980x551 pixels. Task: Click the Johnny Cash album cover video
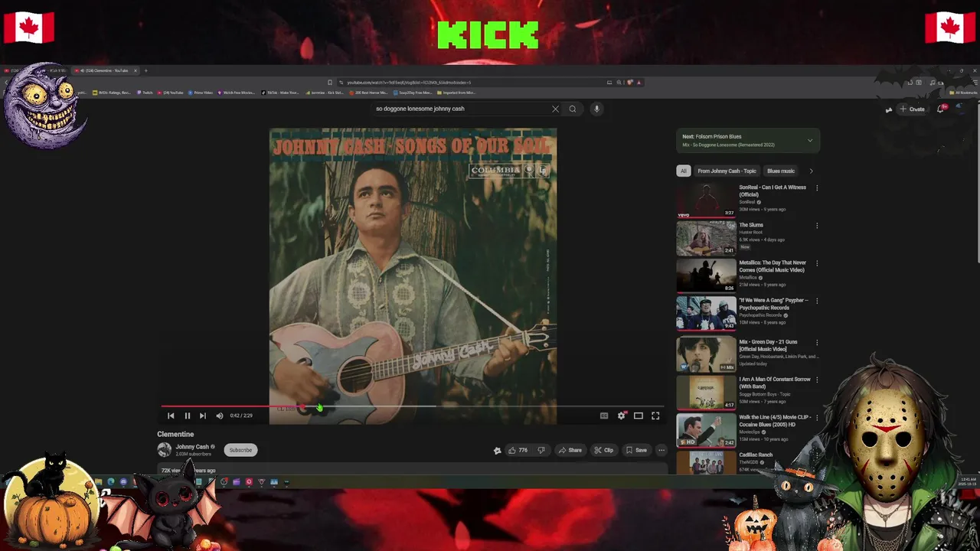click(413, 275)
